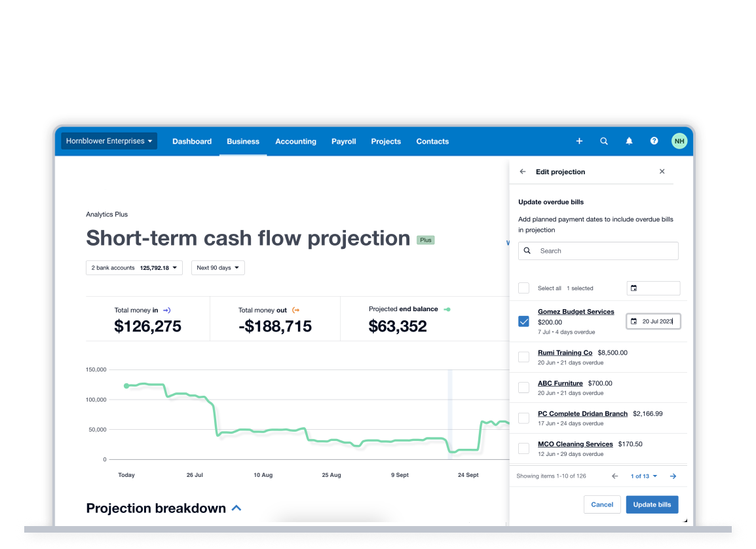Open the create new menu with the plus icon
Viewport: 756px width, 549px height.
tap(579, 141)
